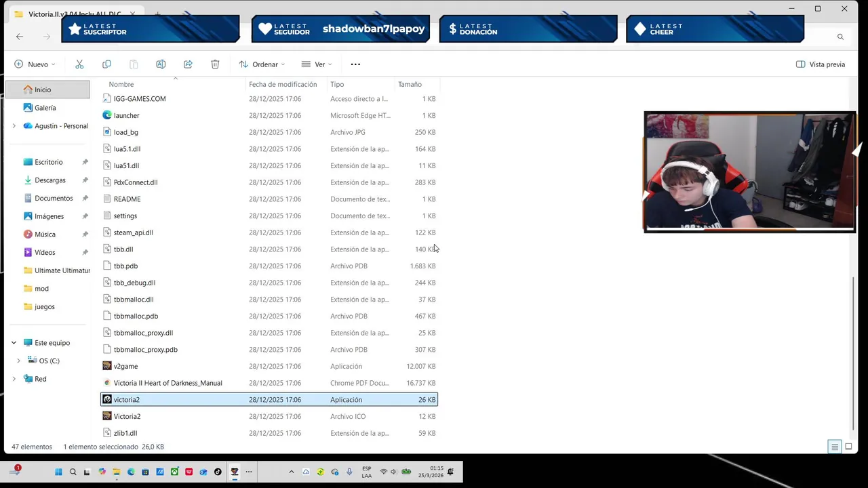
Task: Open Inicio in the navigation pane
Action: tap(47, 89)
